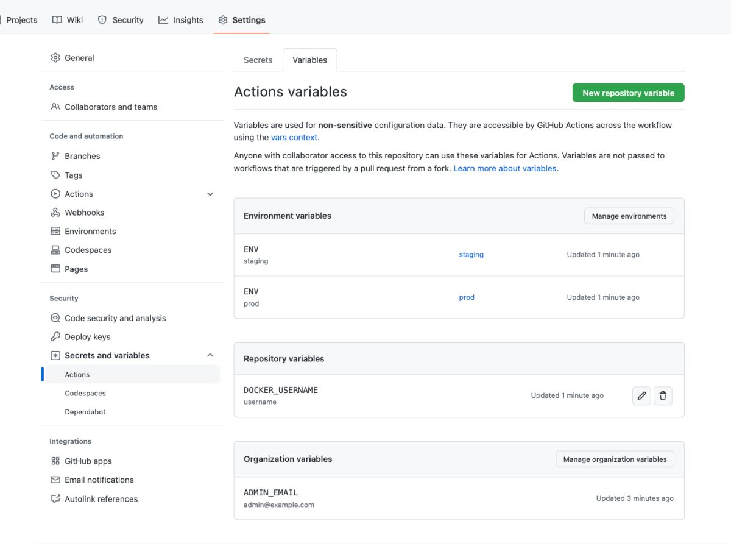
Task: Click the trash delete icon for DOCKER_USERNAME
Action: (663, 396)
